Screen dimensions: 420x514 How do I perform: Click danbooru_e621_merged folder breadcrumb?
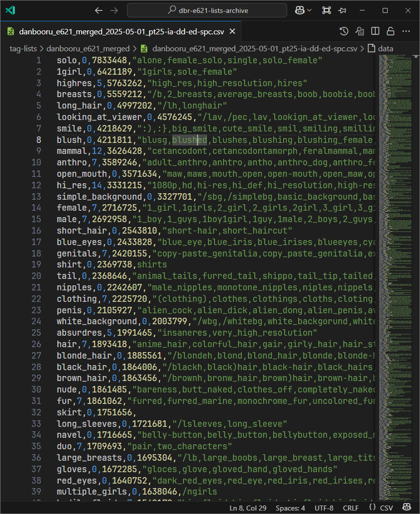click(x=88, y=49)
